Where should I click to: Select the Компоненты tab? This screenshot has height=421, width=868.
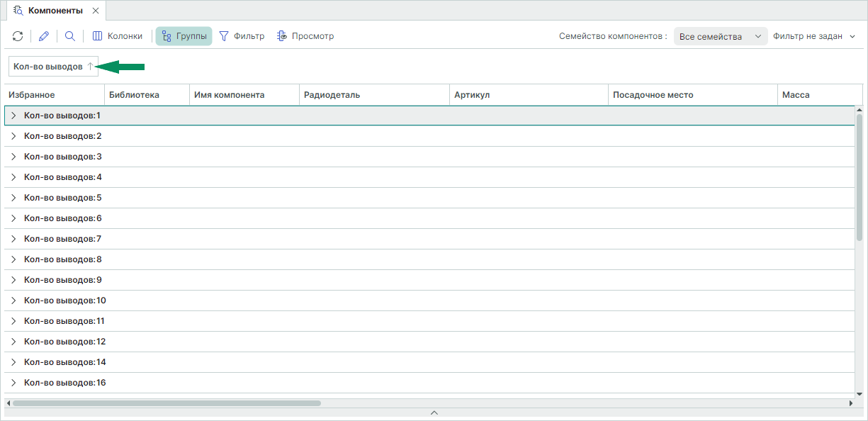click(x=55, y=11)
